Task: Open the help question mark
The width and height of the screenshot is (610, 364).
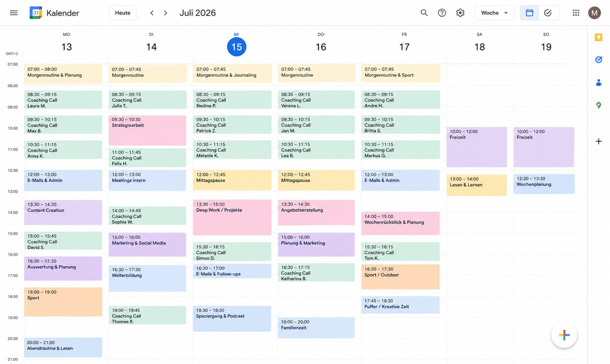Action: coord(442,13)
